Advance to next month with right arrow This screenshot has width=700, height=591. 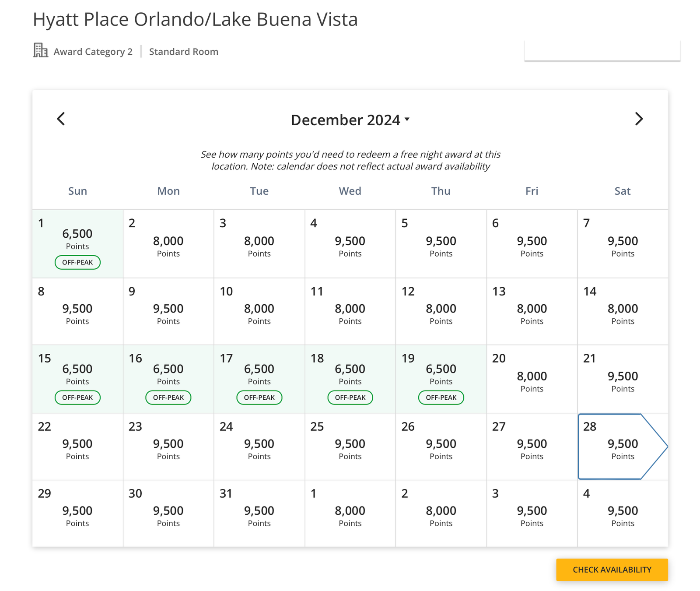pos(639,119)
